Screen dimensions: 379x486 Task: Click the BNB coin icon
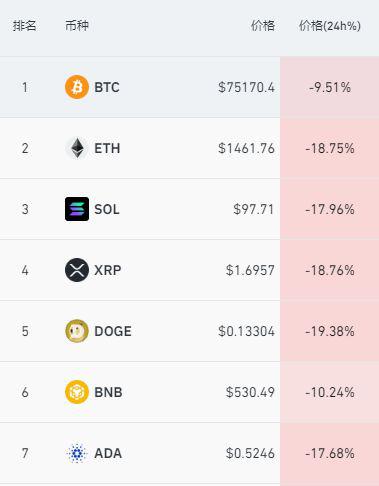(x=77, y=392)
